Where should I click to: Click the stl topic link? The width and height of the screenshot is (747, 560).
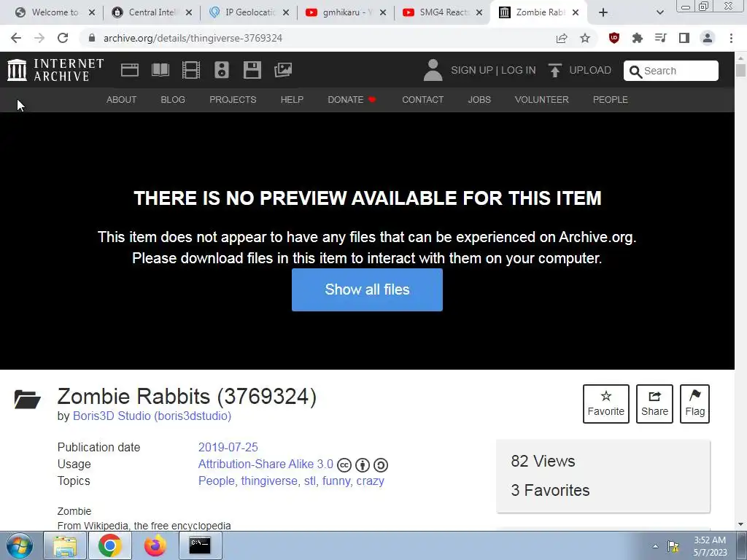click(309, 481)
